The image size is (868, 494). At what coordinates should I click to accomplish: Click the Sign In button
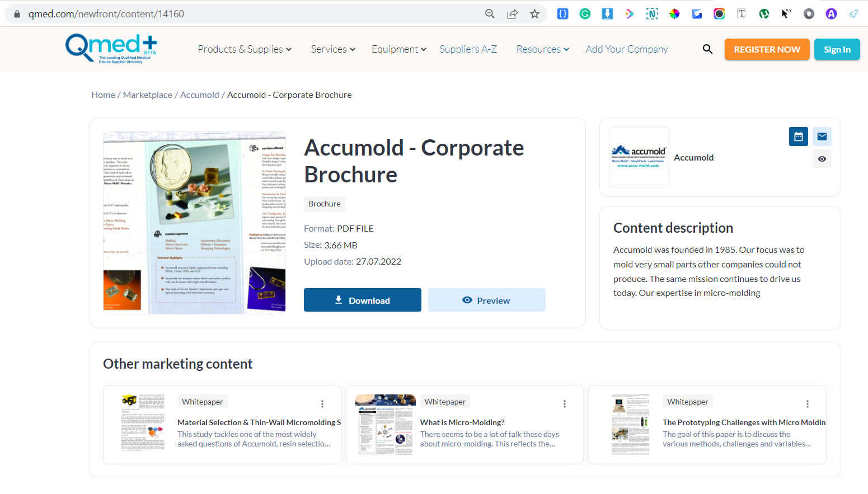click(837, 49)
